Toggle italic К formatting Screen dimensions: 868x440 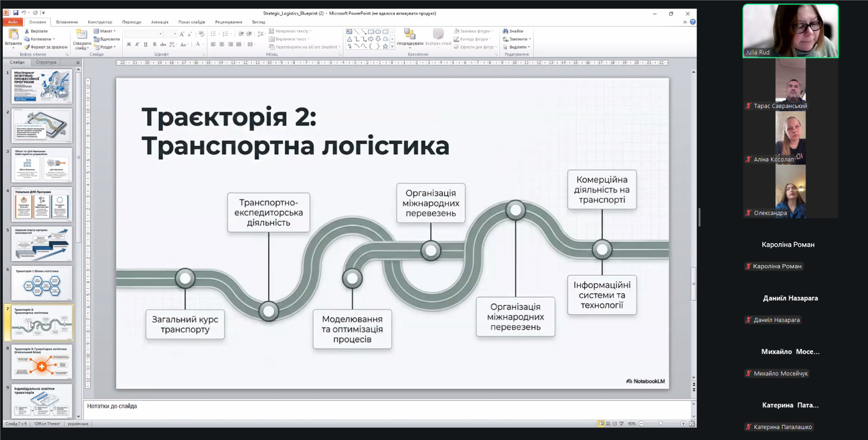[x=137, y=45]
